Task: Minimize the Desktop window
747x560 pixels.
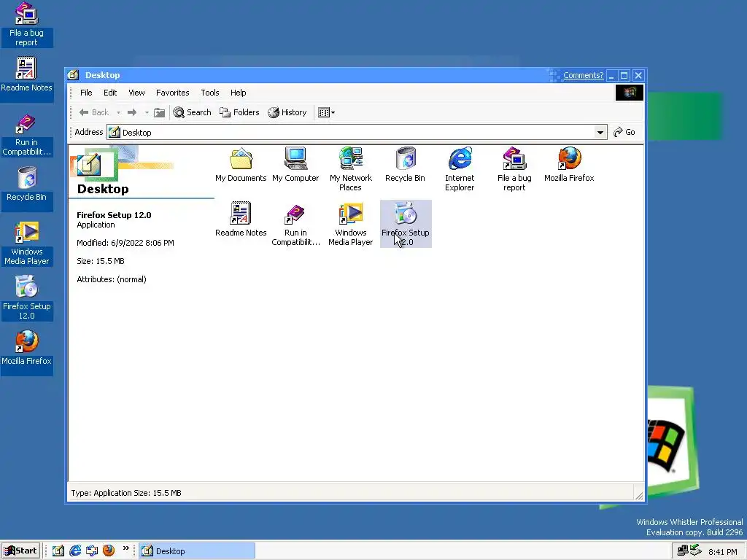Action: [x=611, y=75]
